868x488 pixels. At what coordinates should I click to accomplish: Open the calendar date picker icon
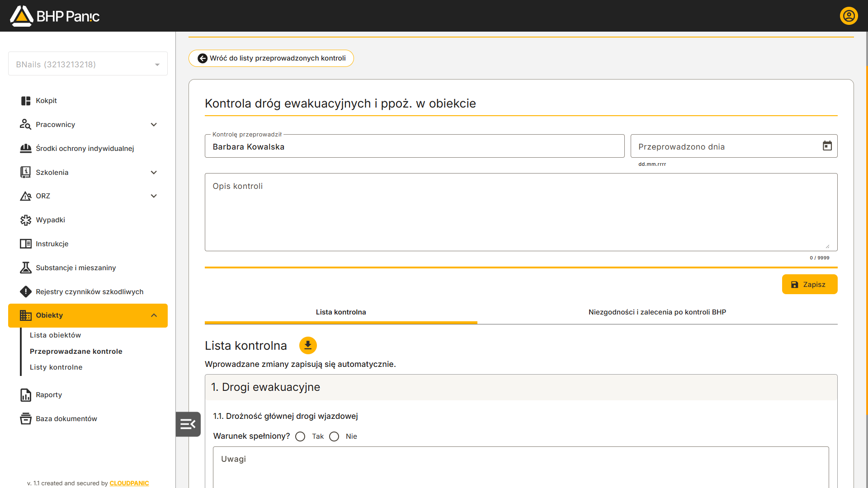click(827, 146)
